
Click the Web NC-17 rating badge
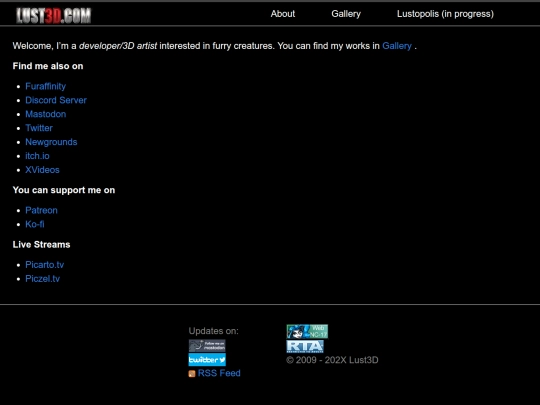click(307, 331)
